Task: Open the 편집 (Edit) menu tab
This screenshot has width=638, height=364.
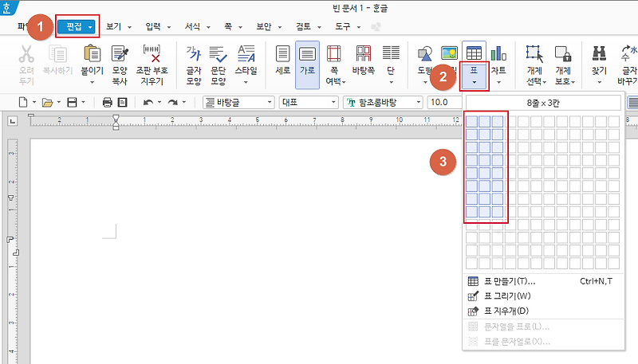Action: [77, 27]
